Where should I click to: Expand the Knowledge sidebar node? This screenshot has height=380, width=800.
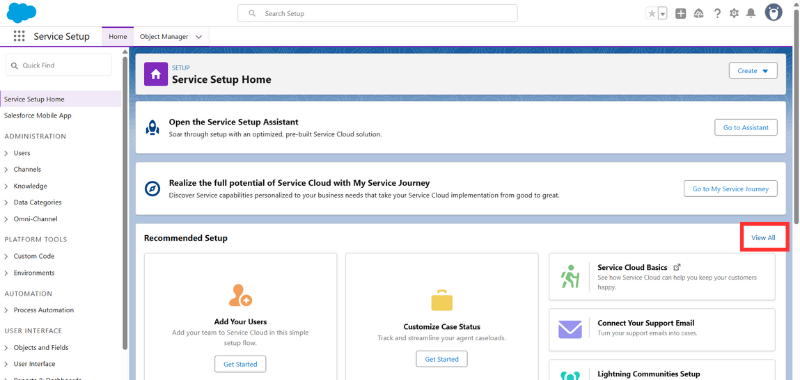click(x=7, y=186)
